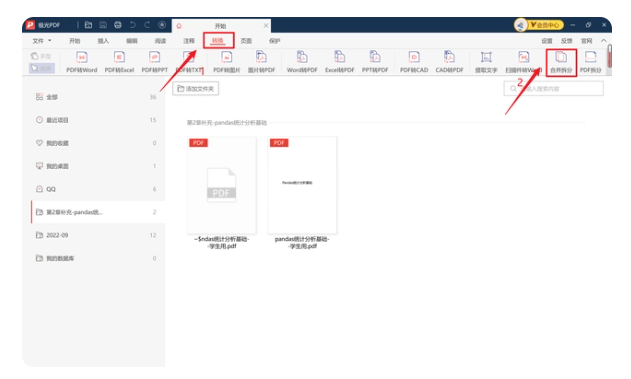
Task: Click the 极光PDF app logo
Action: pos(31,25)
